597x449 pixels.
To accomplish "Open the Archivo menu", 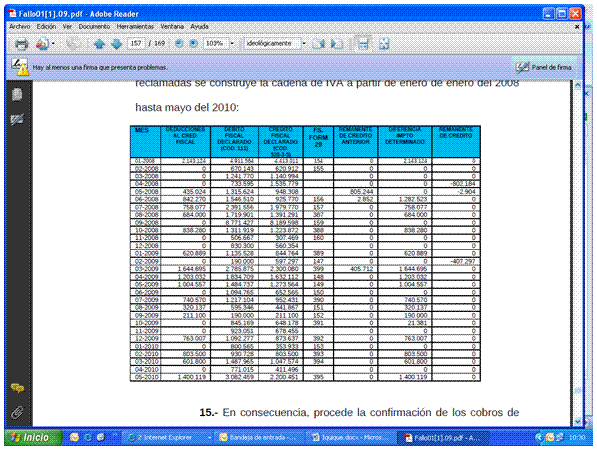I will (20, 26).
